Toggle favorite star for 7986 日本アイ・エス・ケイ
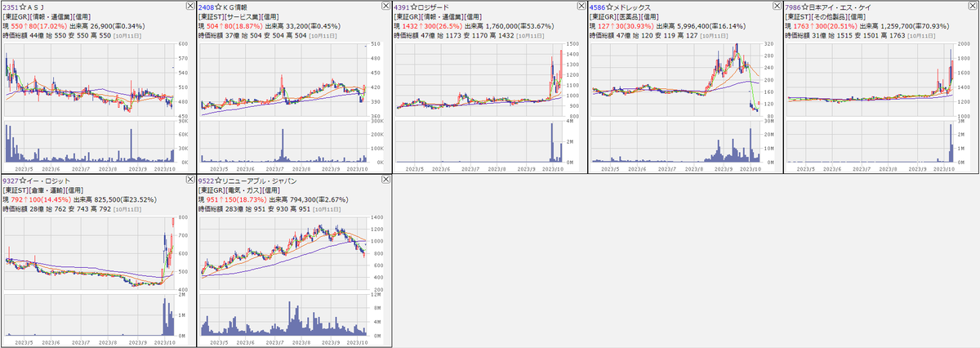This screenshot has height=348, width=980. point(804,6)
